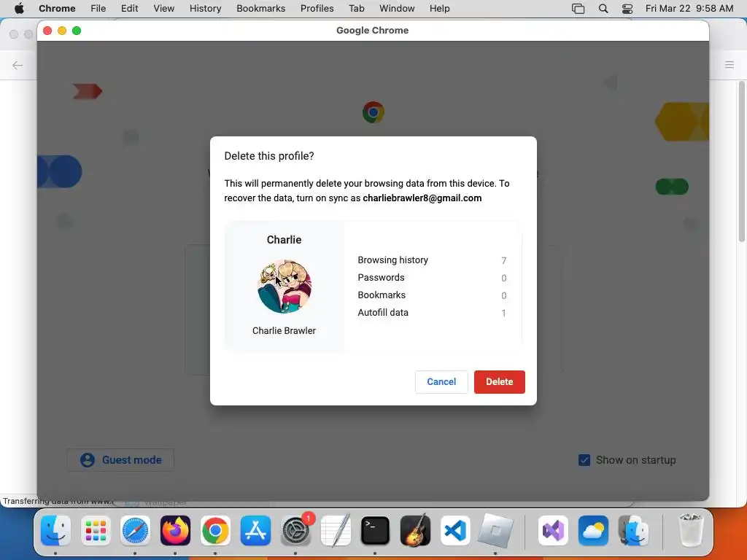Click the Delete this profile? heading
This screenshot has width=747, height=560.
point(269,156)
